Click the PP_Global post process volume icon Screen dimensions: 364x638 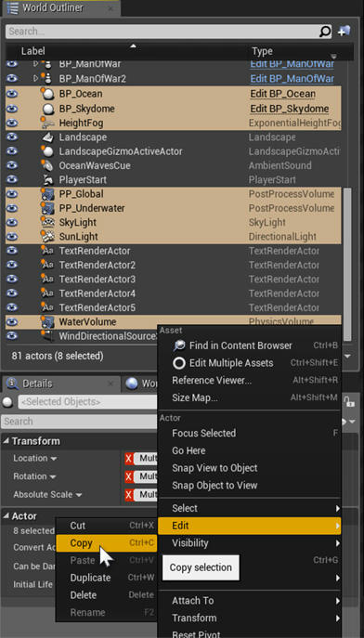[x=47, y=194]
